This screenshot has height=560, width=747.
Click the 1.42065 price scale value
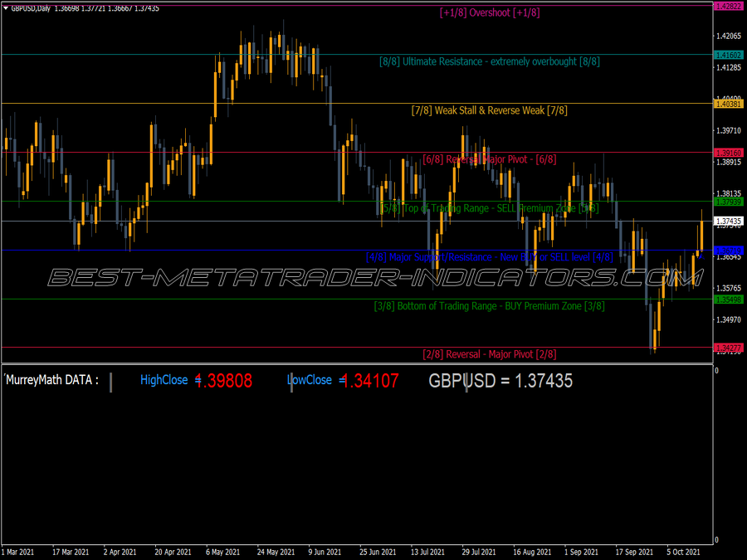click(729, 37)
